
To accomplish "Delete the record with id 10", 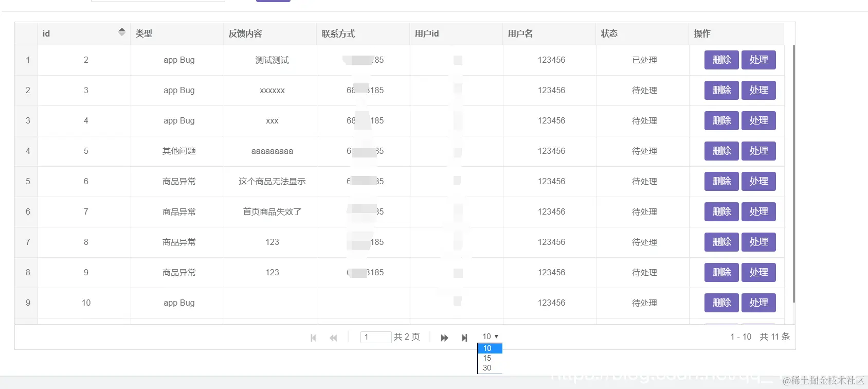I will 721,303.
